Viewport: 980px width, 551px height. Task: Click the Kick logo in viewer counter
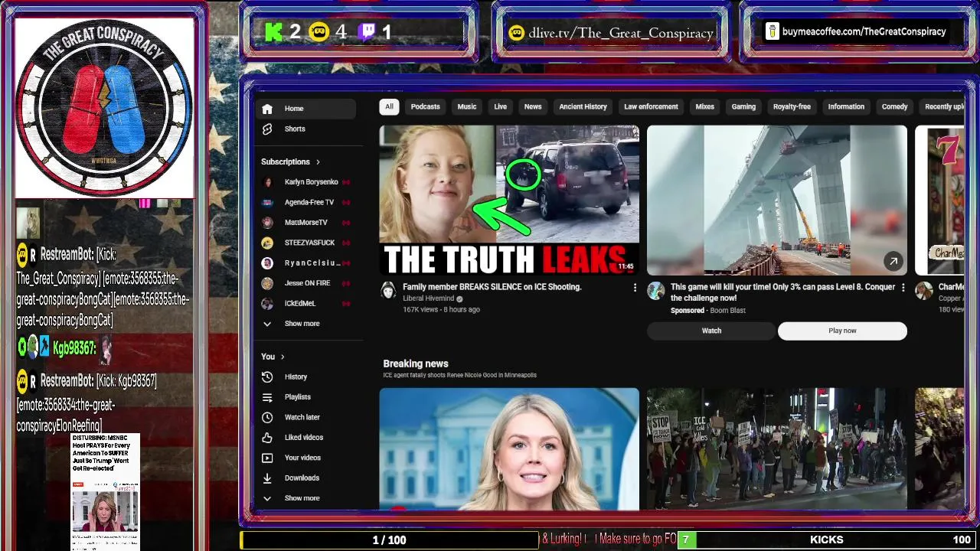tap(273, 32)
